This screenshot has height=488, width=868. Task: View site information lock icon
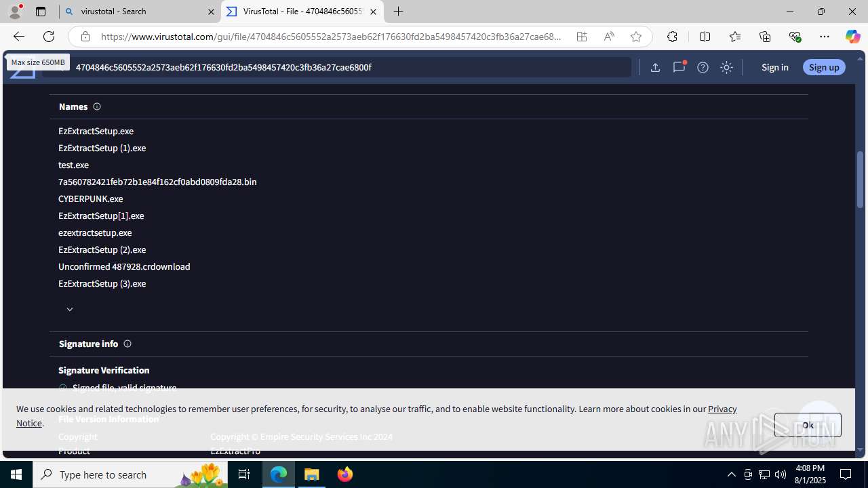pyautogui.click(x=85, y=37)
